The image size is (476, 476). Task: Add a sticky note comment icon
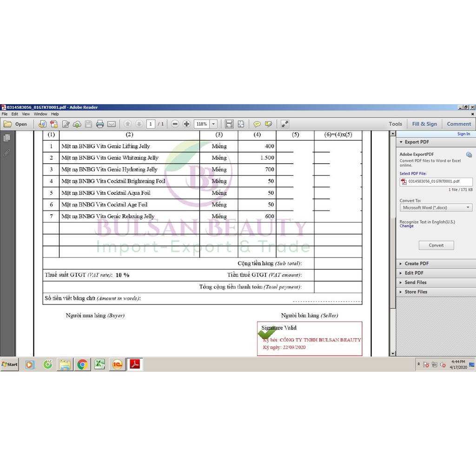point(257,124)
